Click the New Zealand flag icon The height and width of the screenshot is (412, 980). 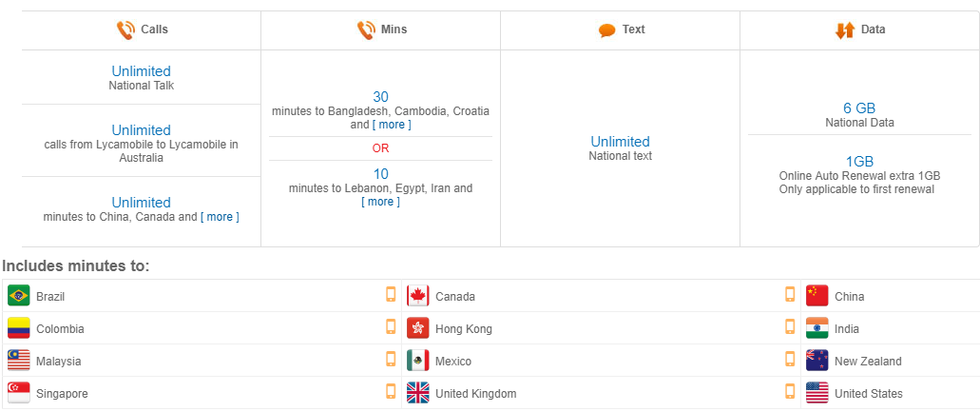click(x=817, y=361)
